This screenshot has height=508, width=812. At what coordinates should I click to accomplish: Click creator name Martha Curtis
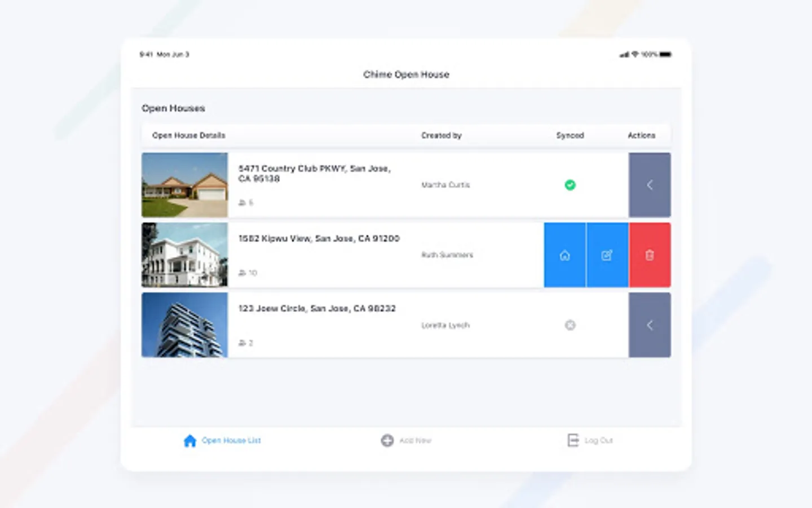(445, 185)
